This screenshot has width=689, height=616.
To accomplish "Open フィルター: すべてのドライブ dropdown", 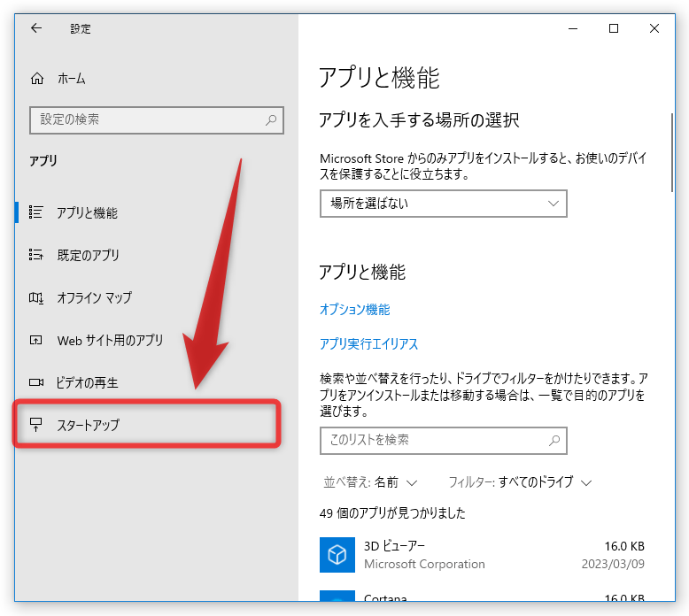I will (520, 482).
